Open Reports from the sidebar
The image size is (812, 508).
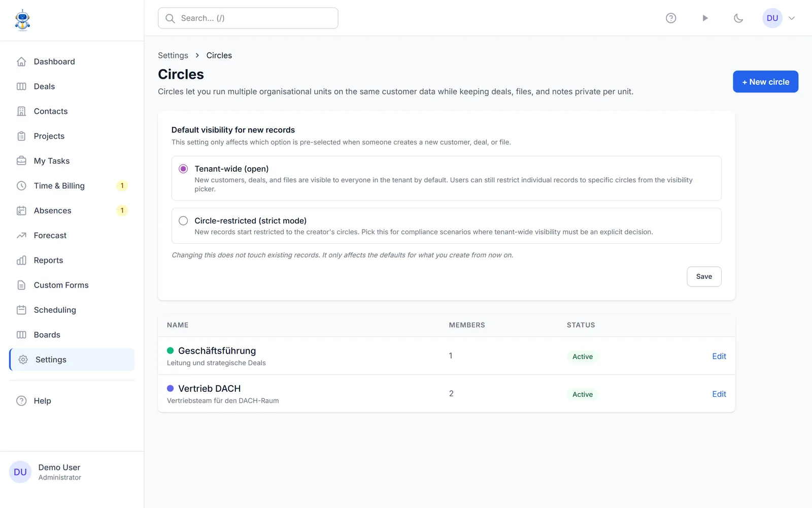click(x=72, y=261)
